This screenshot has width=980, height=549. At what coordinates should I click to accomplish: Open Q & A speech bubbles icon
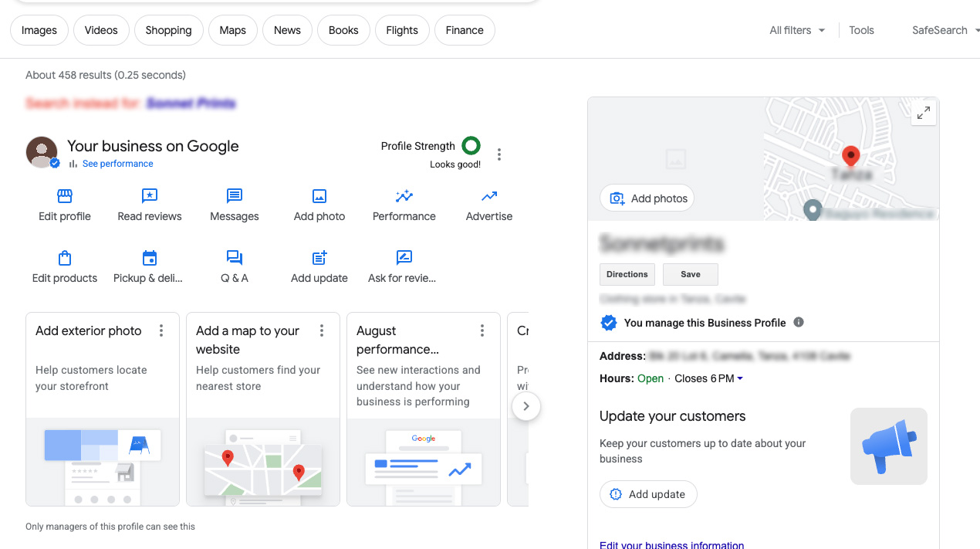coord(235,258)
